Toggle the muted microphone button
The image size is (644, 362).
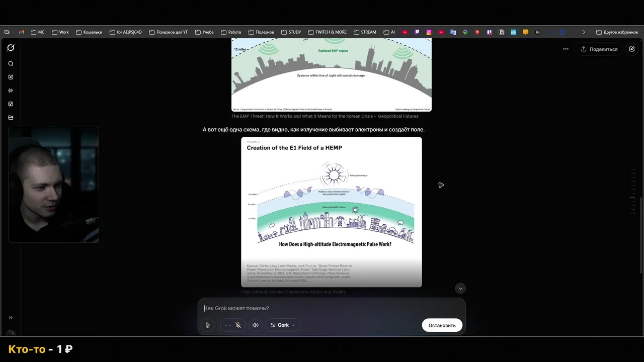coord(233,325)
